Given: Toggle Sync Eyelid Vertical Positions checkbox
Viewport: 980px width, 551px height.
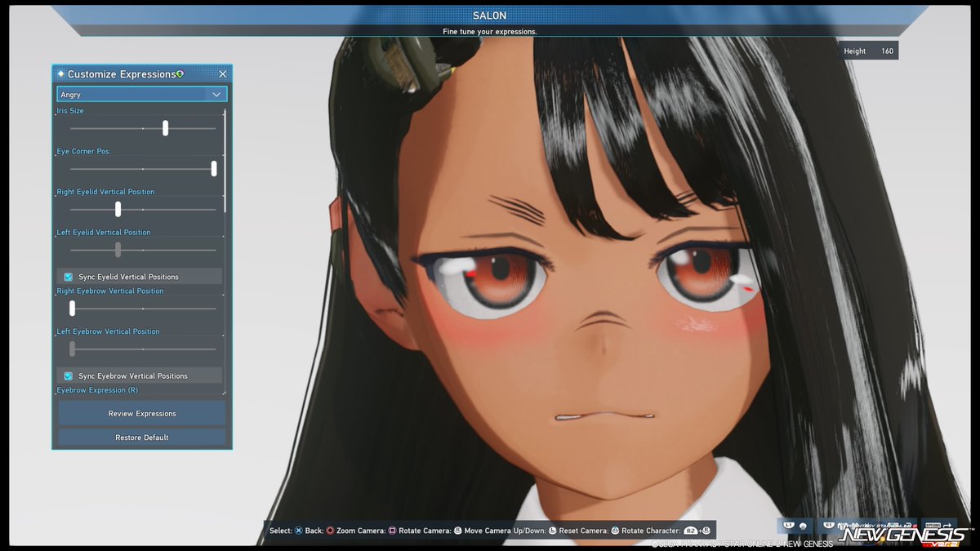Looking at the screenshot, I should (69, 277).
